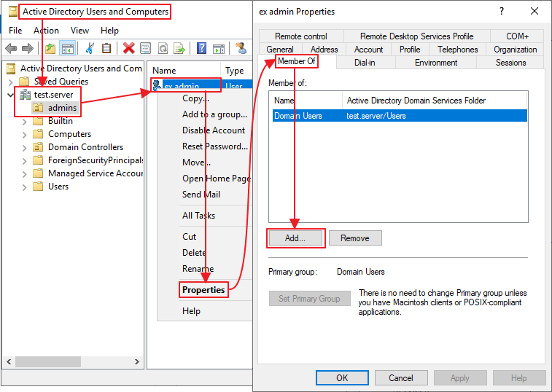Click the OK button
The width and height of the screenshot is (552, 392).
pos(342,378)
